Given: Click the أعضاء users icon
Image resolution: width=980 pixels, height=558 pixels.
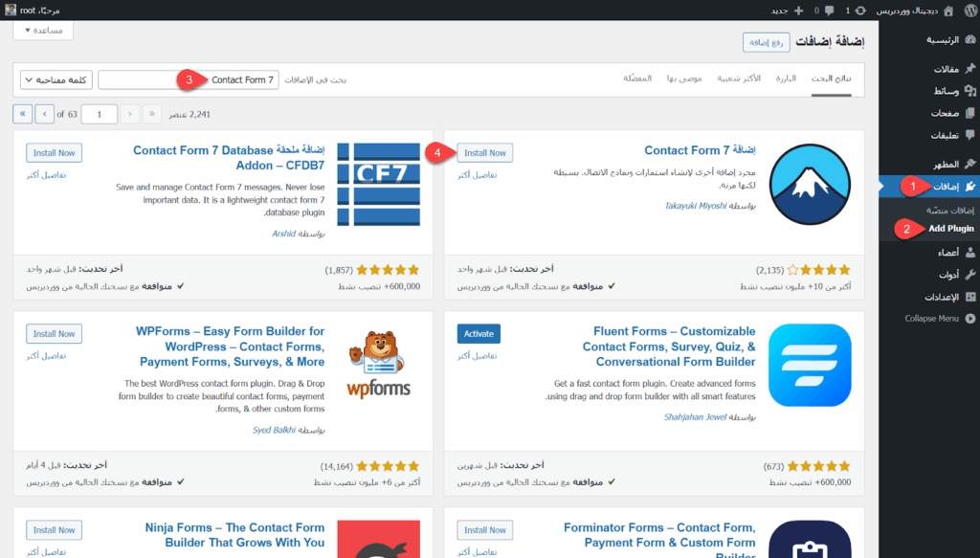Looking at the screenshot, I should [x=970, y=253].
